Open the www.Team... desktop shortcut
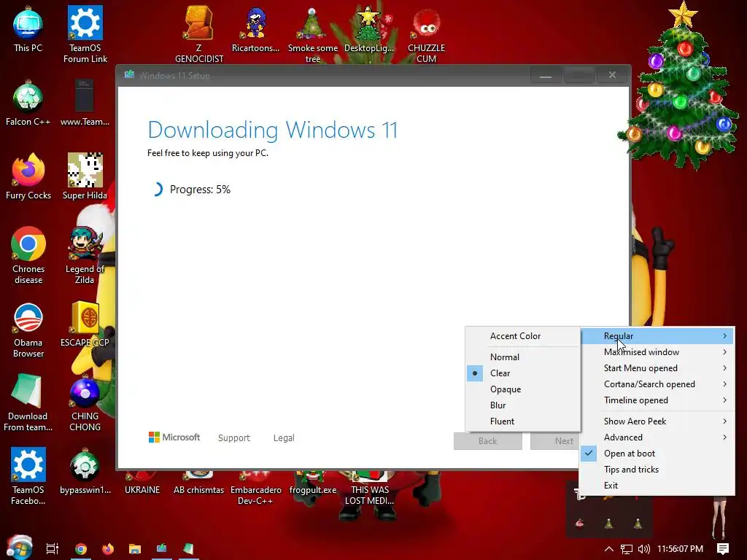 click(x=85, y=104)
